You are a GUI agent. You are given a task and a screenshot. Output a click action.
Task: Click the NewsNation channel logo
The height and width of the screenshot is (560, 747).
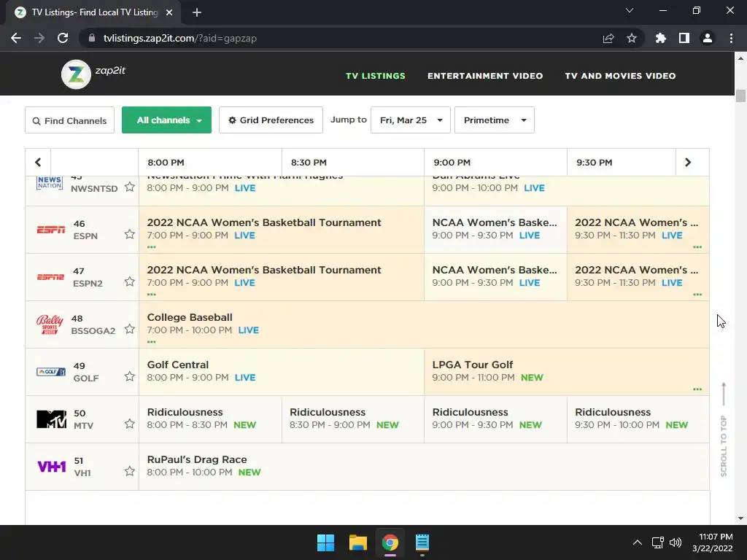click(50, 183)
